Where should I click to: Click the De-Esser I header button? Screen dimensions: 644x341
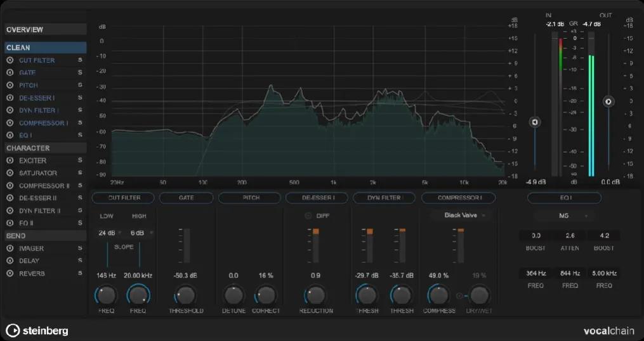(317, 198)
